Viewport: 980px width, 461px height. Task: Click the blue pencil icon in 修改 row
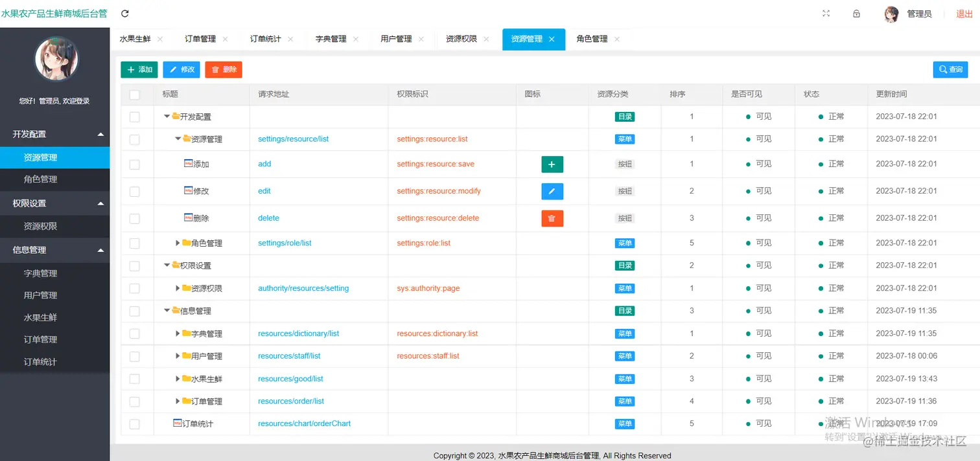click(x=552, y=192)
